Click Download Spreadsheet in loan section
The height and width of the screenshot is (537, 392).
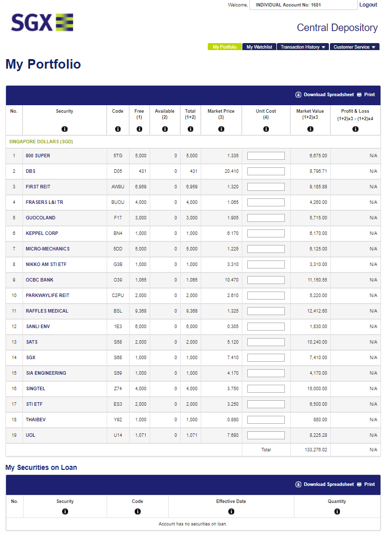coord(328,484)
